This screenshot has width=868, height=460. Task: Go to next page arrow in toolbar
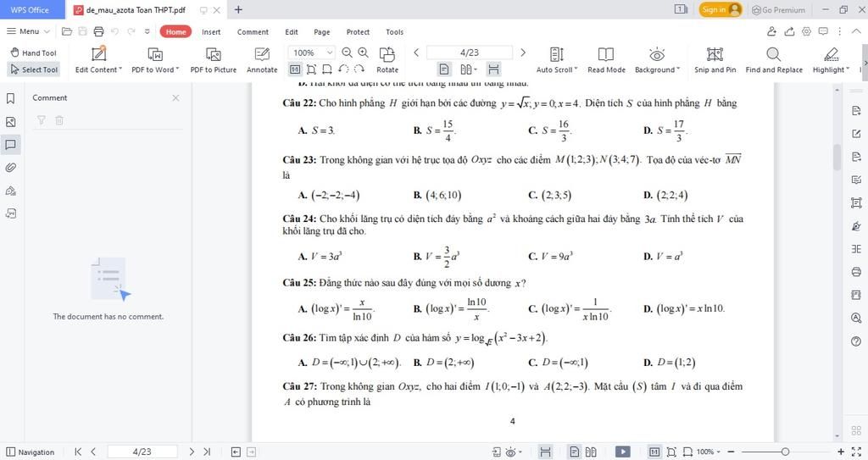point(522,53)
